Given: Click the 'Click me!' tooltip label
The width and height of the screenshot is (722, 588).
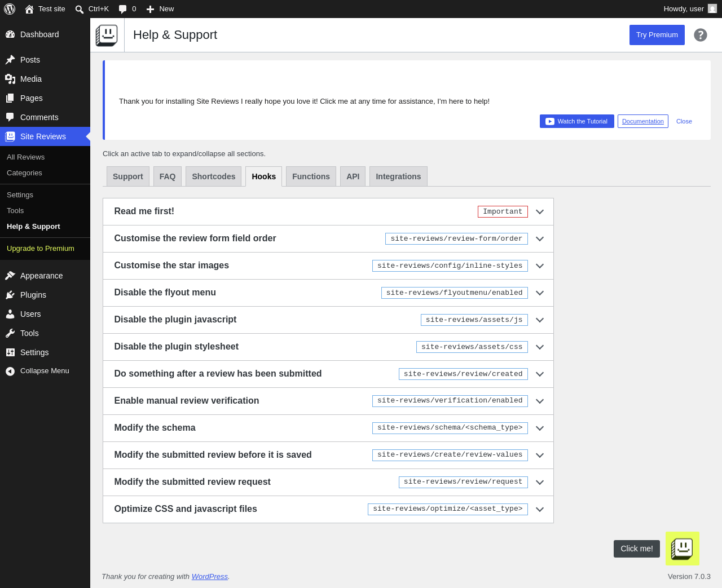Looking at the screenshot, I should 637,549.
